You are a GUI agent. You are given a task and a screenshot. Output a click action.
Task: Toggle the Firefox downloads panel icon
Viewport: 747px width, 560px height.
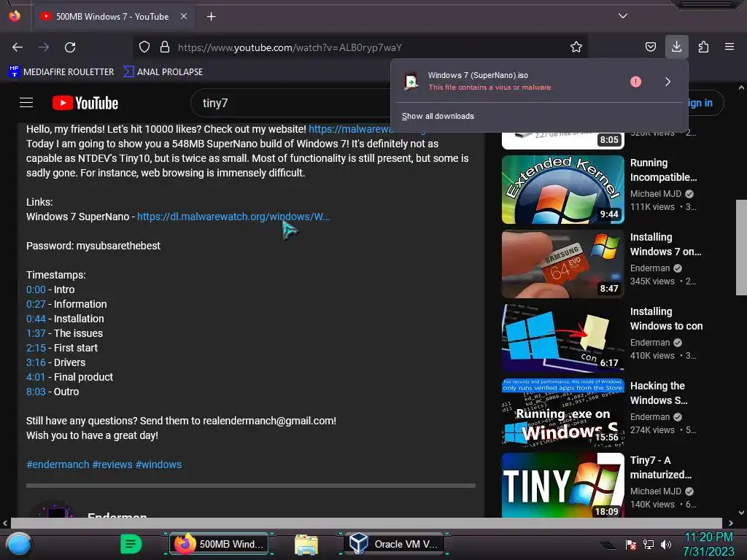click(676, 47)
